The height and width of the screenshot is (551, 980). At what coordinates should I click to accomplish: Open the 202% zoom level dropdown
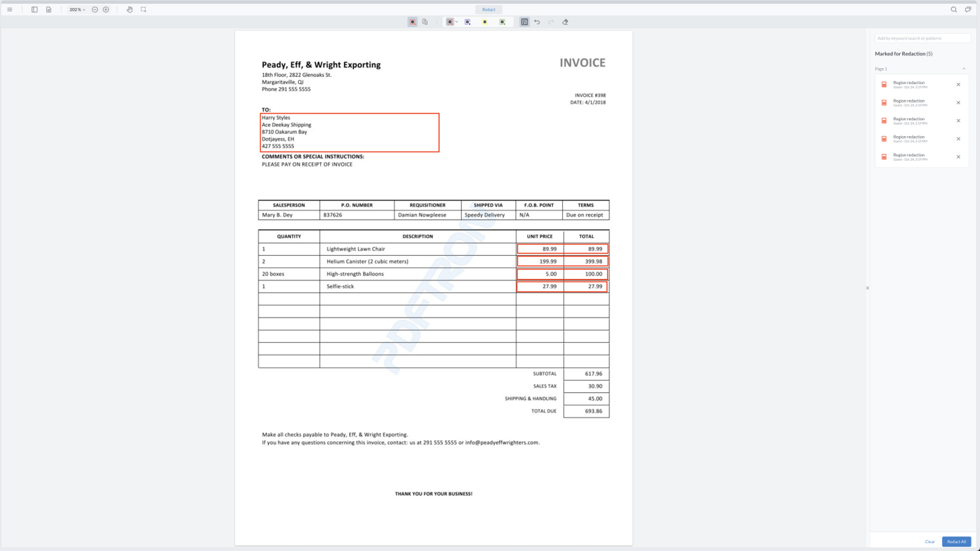77,9
